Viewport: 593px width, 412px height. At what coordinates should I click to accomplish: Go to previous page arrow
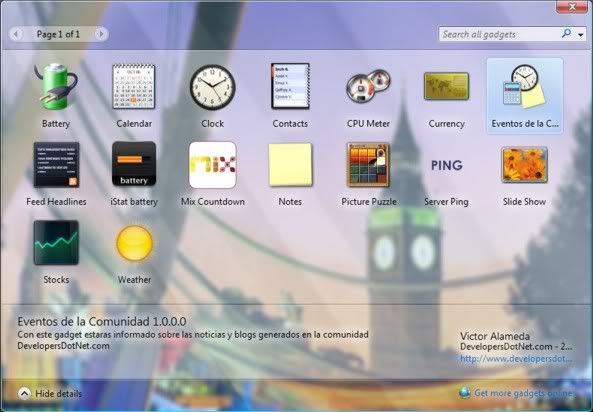coord(16,34)
